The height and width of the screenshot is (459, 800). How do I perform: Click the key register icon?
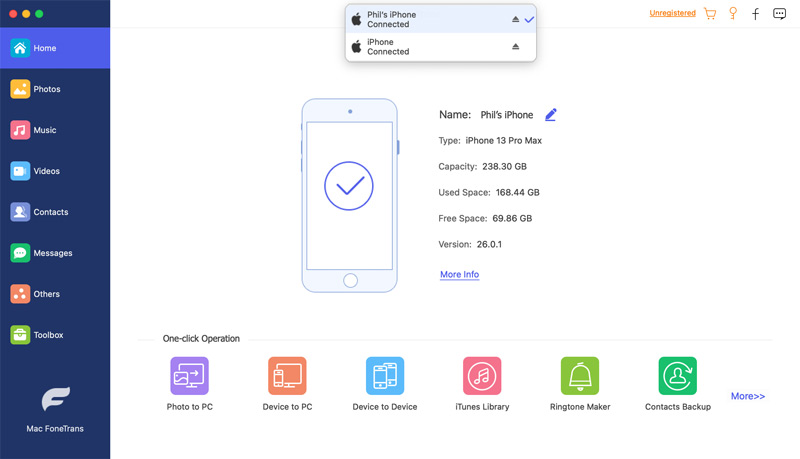tap(733, 14)
